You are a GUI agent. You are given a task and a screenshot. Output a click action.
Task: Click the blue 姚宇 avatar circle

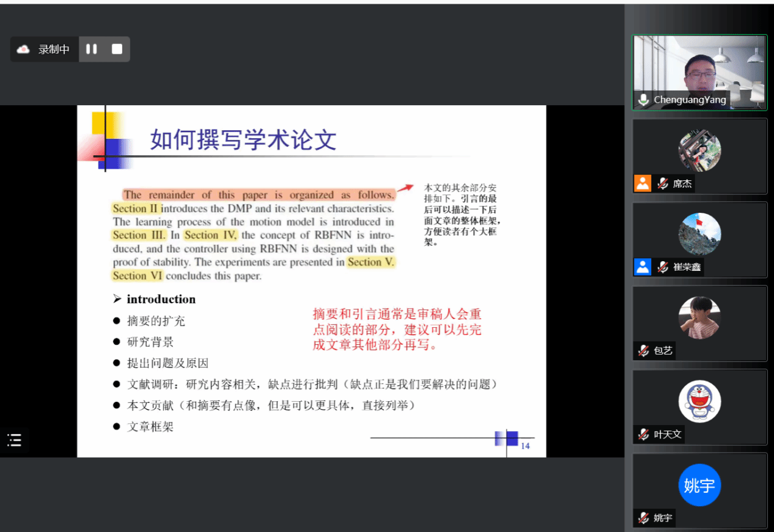click(x=699, y=485)
